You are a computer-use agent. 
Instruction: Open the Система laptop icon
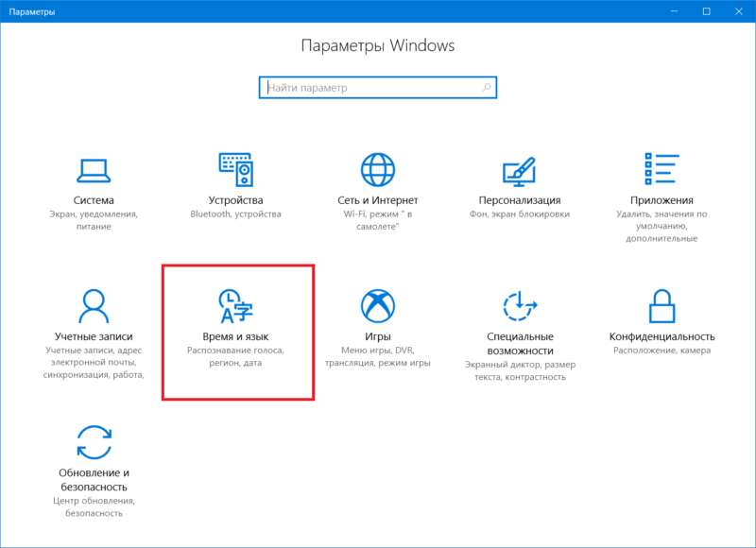[x=94, y=171]
